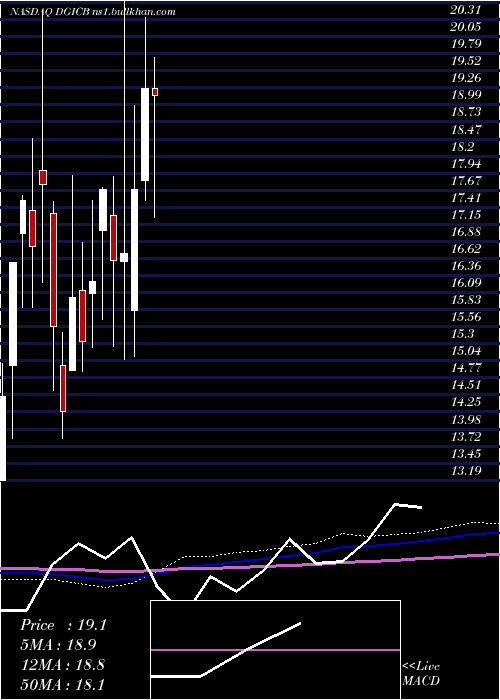Click the NASDAQ DGICB ns1.bullkhan.com title text
The width and height of the screenshot is (500, 700).
(x=92, y=12)
